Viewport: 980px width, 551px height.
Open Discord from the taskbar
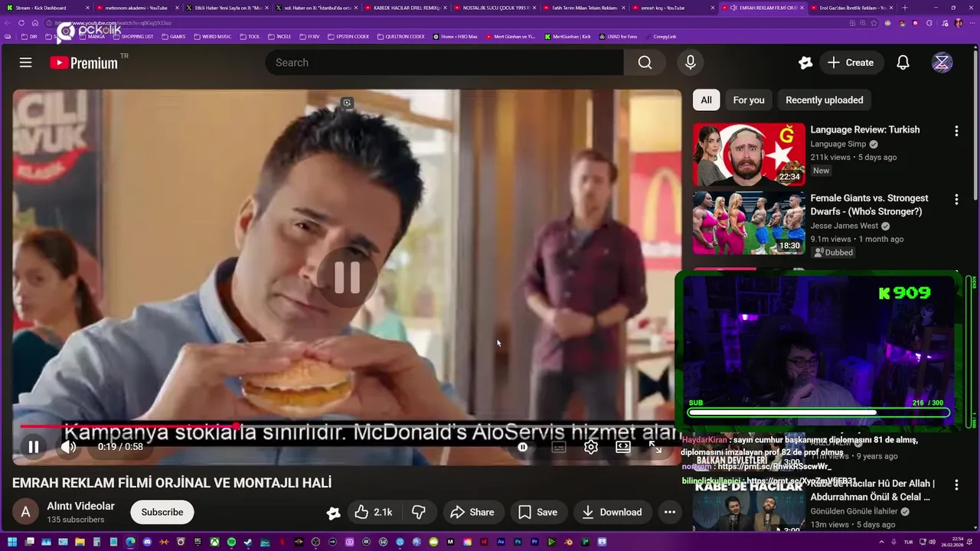147,542
